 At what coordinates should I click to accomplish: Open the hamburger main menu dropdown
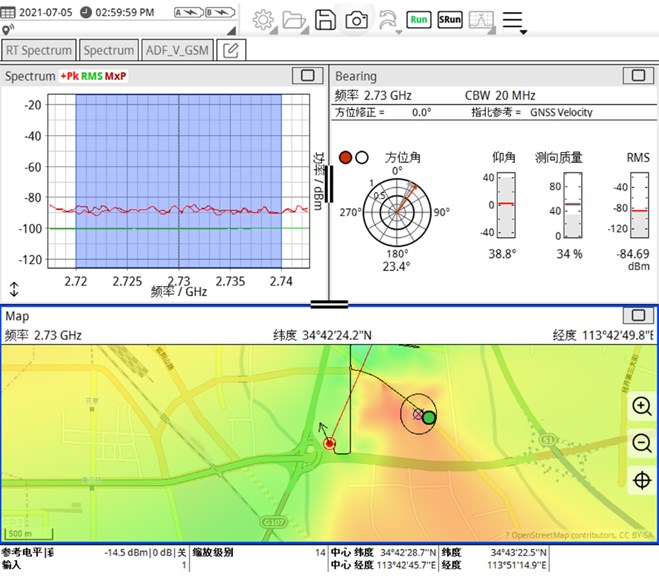(514, 20)
